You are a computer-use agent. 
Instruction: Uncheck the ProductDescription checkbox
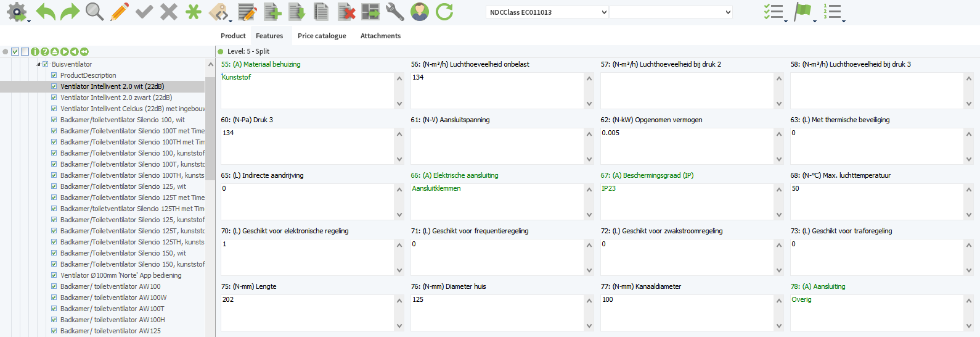(x=54, y=75)
